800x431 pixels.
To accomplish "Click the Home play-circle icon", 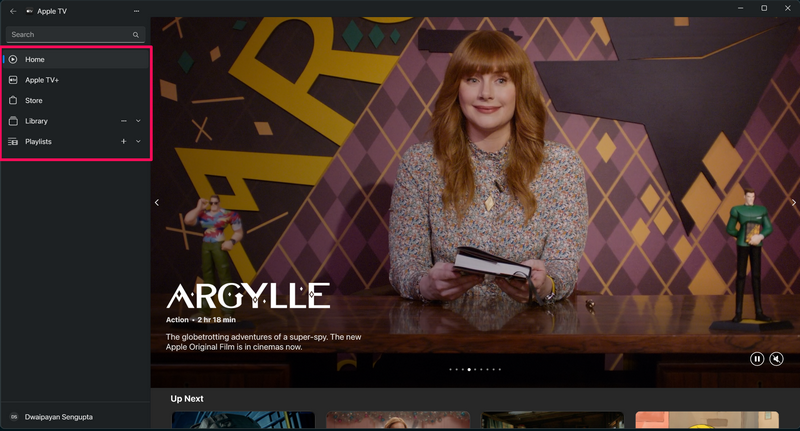I will click(x=13, y=60).
